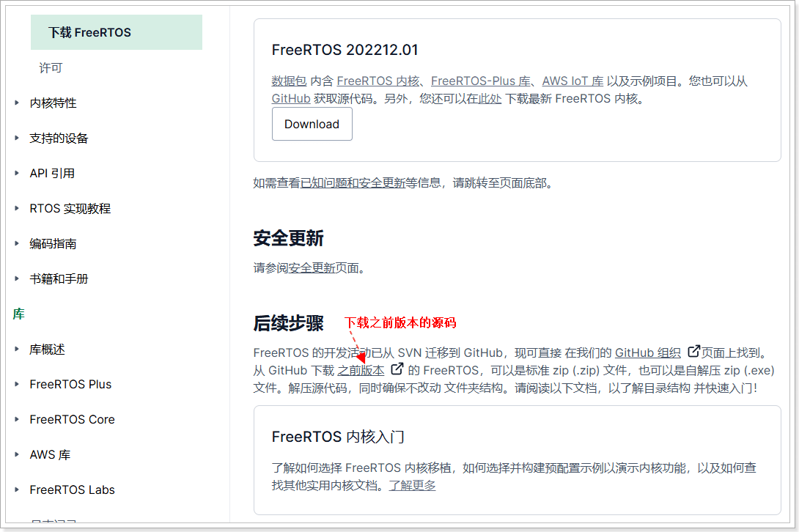Screen dimensions: 799x532
Task: Expand the 编码指南 section arrow
Action: pos(17,243)
